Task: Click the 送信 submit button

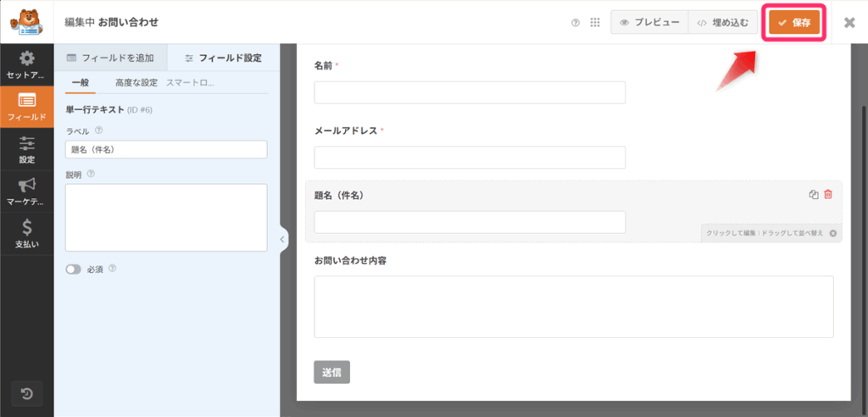Action: 331,372
